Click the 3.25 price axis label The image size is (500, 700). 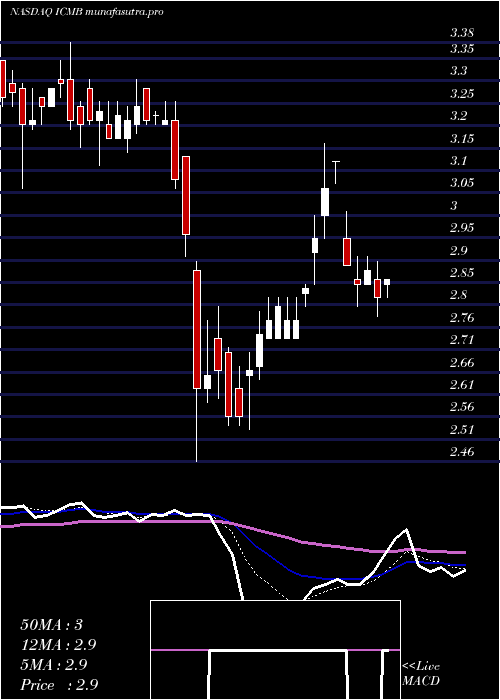click(x=462, y=94)
